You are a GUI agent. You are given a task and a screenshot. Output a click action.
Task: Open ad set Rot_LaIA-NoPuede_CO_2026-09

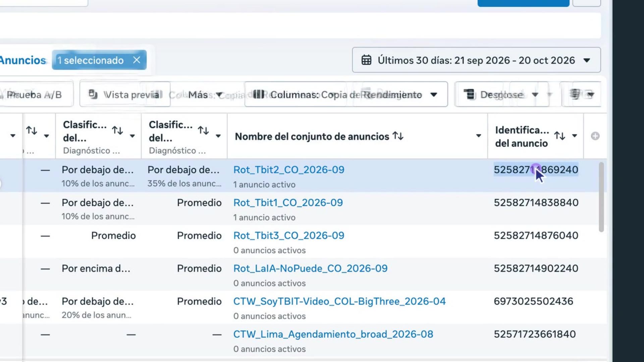[311, 268]
